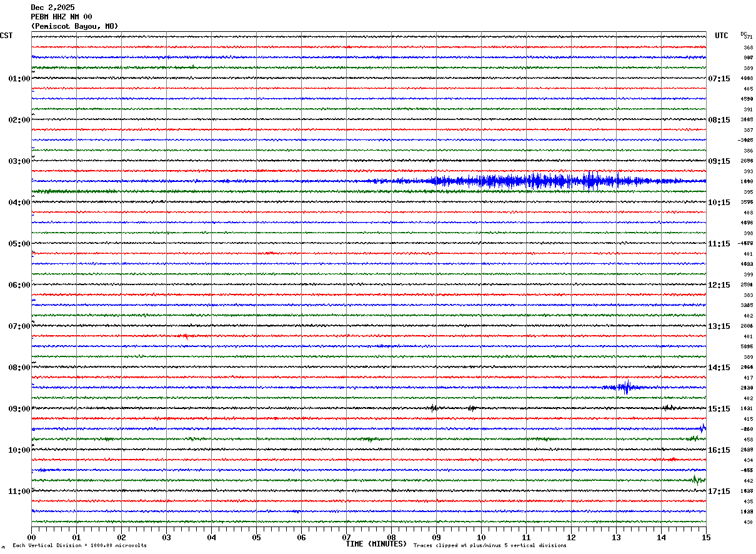Click the traces clipped footnote text

tap(490, 546)
